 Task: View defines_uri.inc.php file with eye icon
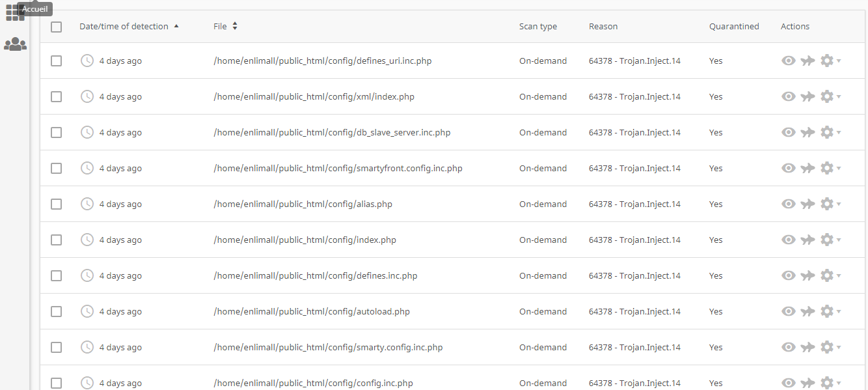point(789,61)
